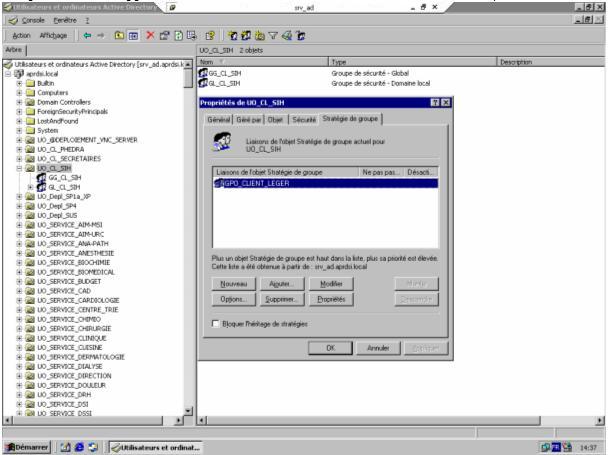Click the Add to group toolbar icon
The width and height of the screenshot is (608, 455).
coord(301,36)
